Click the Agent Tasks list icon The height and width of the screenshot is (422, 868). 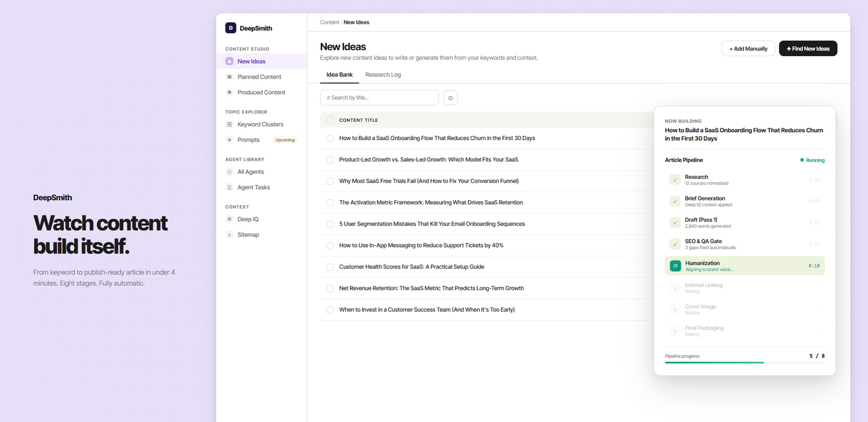(x=229, y=187)
